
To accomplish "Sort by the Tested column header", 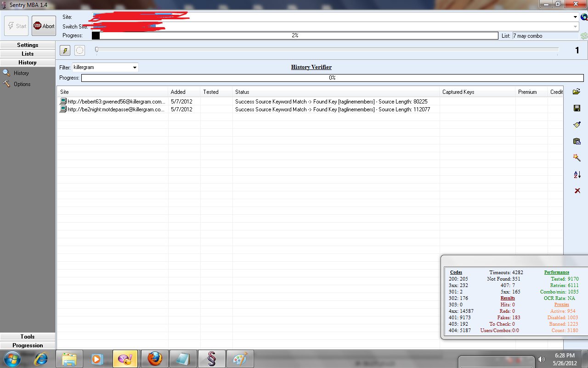I will click(x=216, y=92).
